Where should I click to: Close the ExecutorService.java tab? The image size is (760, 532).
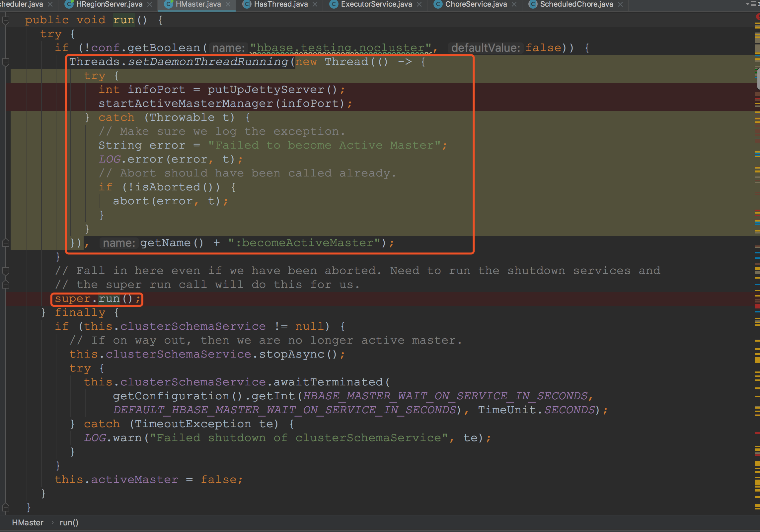[419, 4]
